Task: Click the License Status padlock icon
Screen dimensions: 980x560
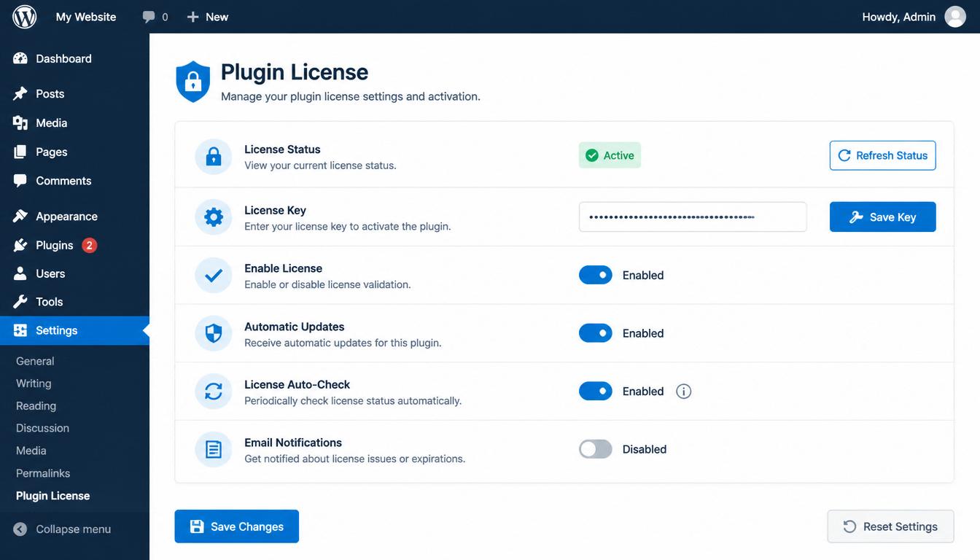Action: click(214, 157)
